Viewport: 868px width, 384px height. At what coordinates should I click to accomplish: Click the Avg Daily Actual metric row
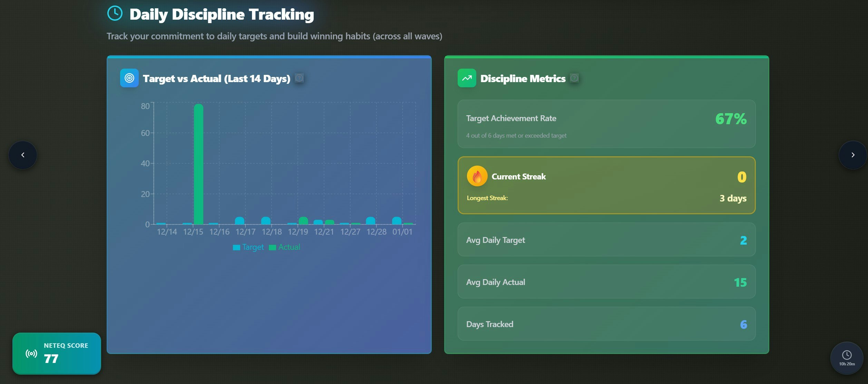tap(606, 282)
